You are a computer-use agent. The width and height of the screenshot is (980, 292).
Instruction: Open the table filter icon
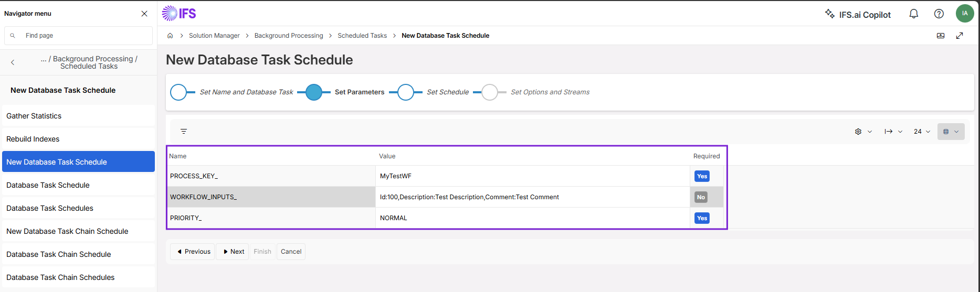click(x=184, y=132)
